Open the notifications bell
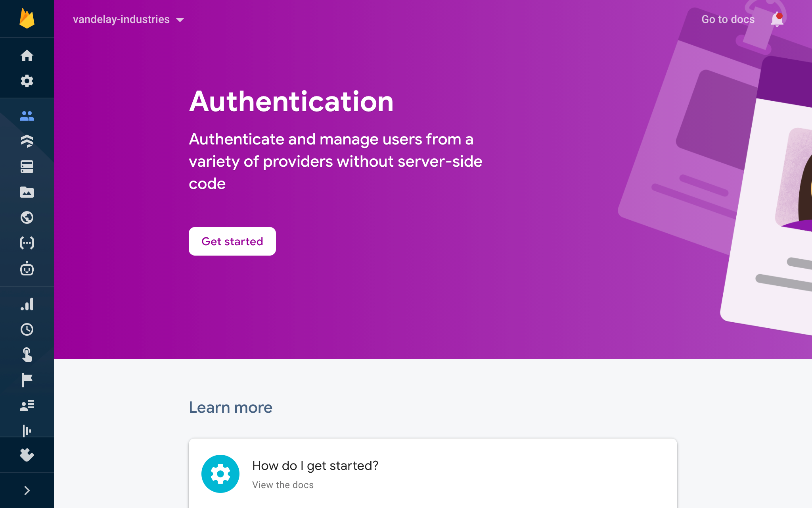The height and width of the screenshot is (508, 812). click(777, 19)
